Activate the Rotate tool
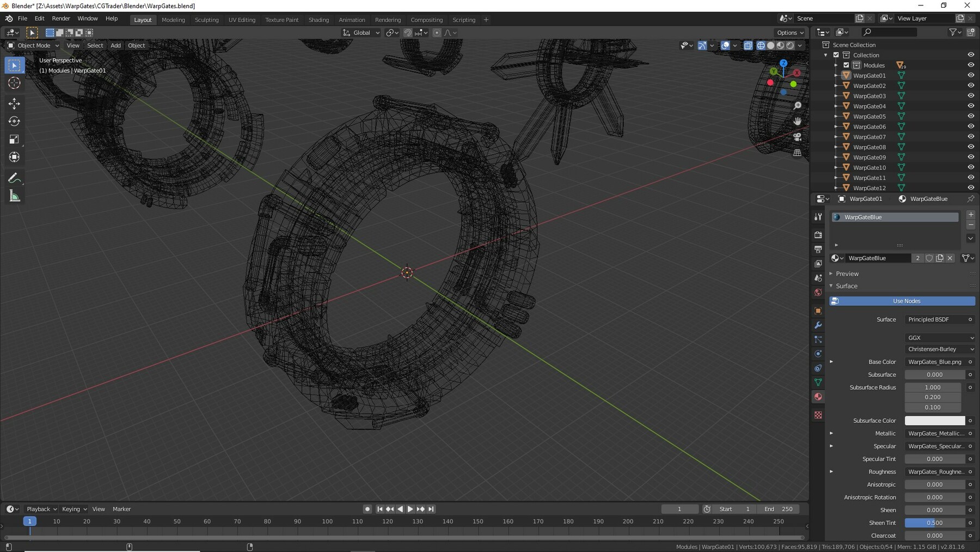 click(x=14, y=121)
